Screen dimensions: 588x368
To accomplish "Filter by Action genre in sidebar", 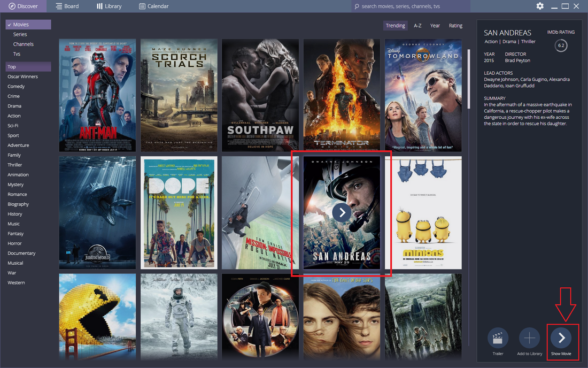I will pos(14,116).
